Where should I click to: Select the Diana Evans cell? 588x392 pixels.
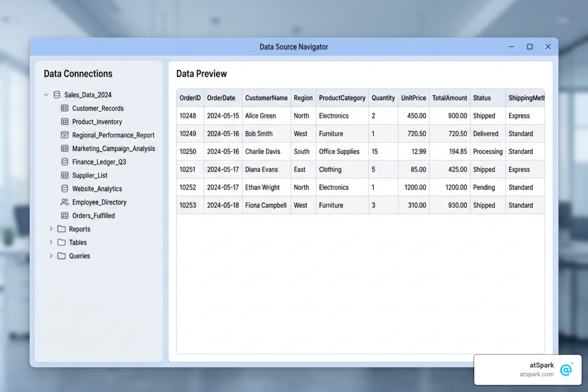pos(266,169)
